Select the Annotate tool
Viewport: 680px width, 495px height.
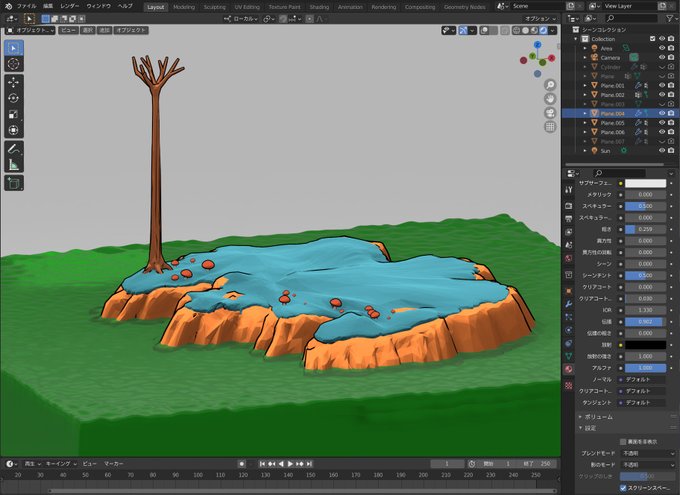(x=13, y=149)
